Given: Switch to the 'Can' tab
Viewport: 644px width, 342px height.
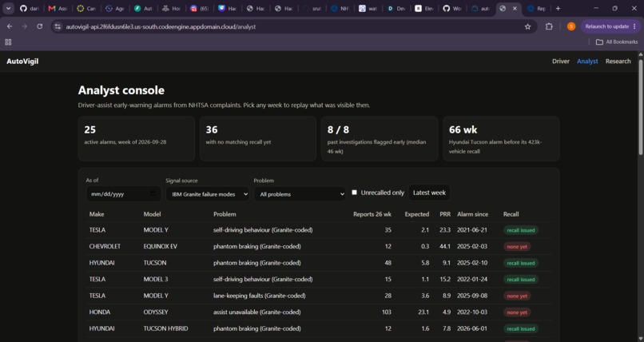Looking at the screenshot, I should [x=86, y=8].
